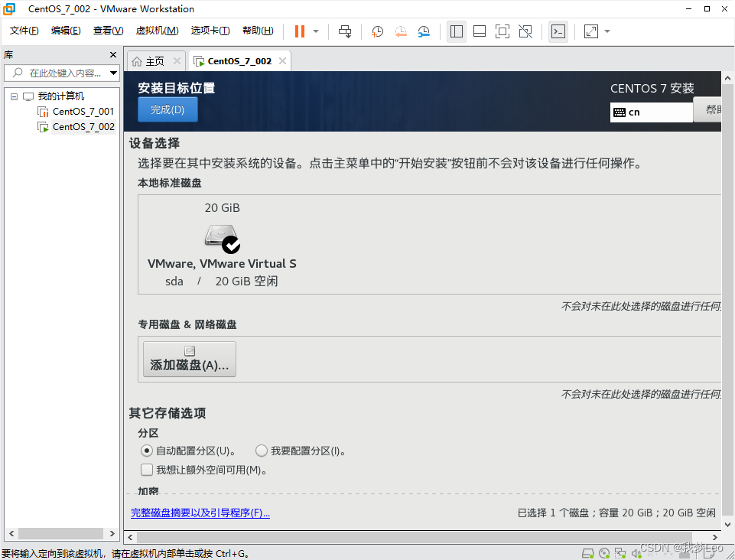Collapse the 我的计算机 tree node
This screenshot has height=560, width=735.
(x=14, y=96)
